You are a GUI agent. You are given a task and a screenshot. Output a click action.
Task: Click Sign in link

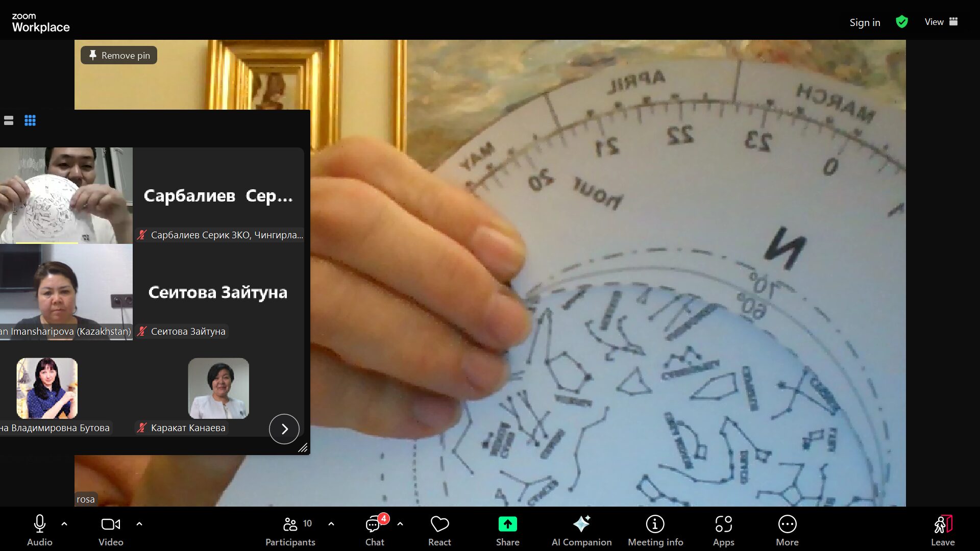(x=865, y=22)
